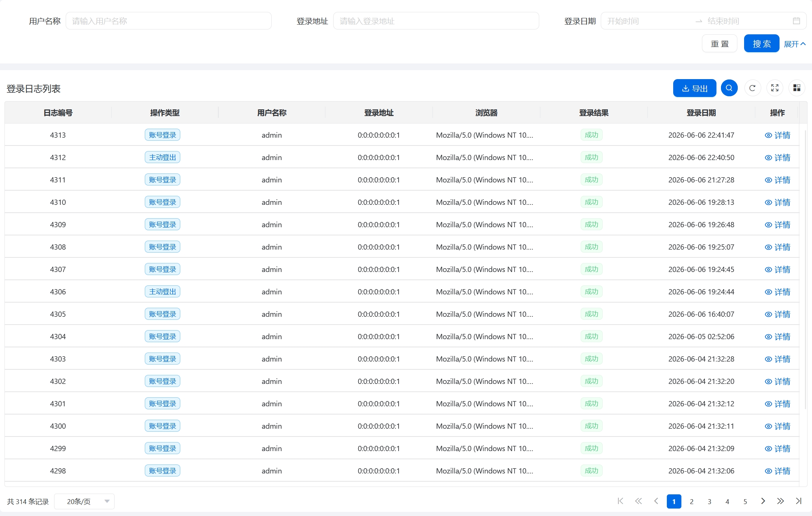Click the 重置 reset button

(x=719, y=44)
